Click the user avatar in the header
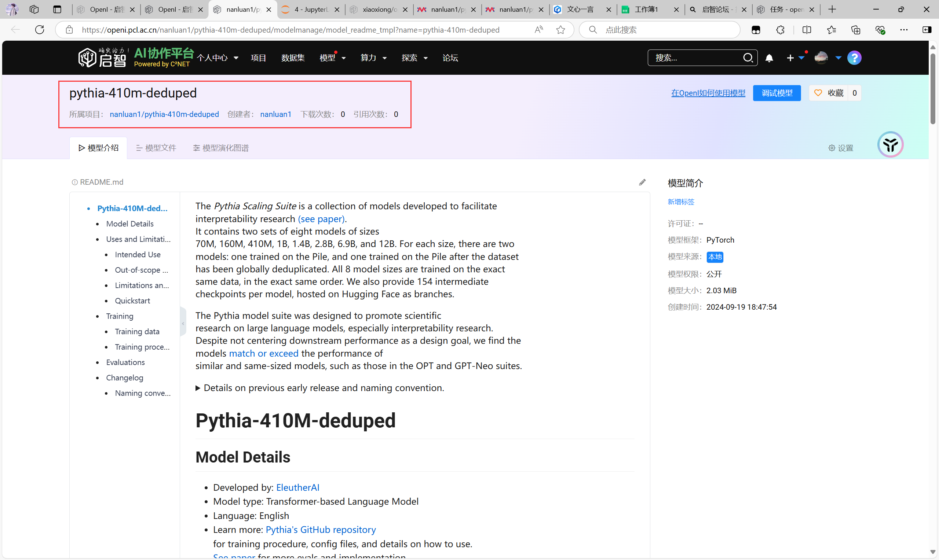 pyautogui.click(x=821, y=58)
